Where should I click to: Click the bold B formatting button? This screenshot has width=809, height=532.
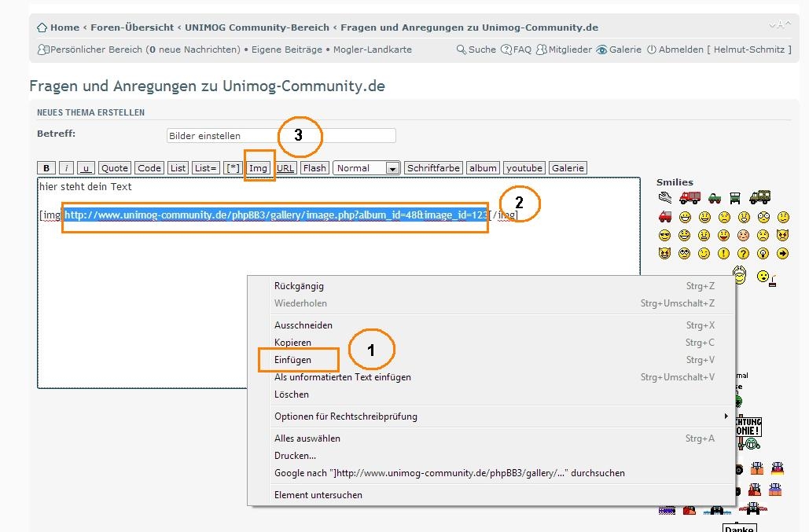[x=46, y=168]
